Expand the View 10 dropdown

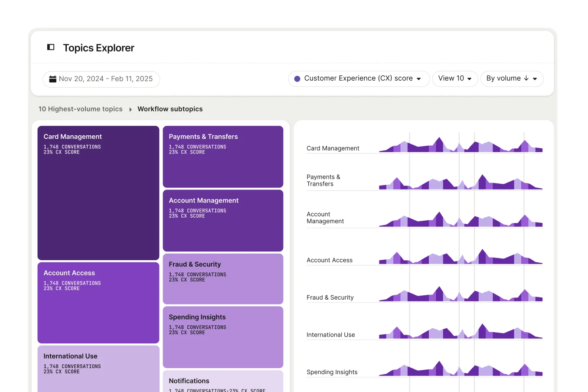point(455,79)
